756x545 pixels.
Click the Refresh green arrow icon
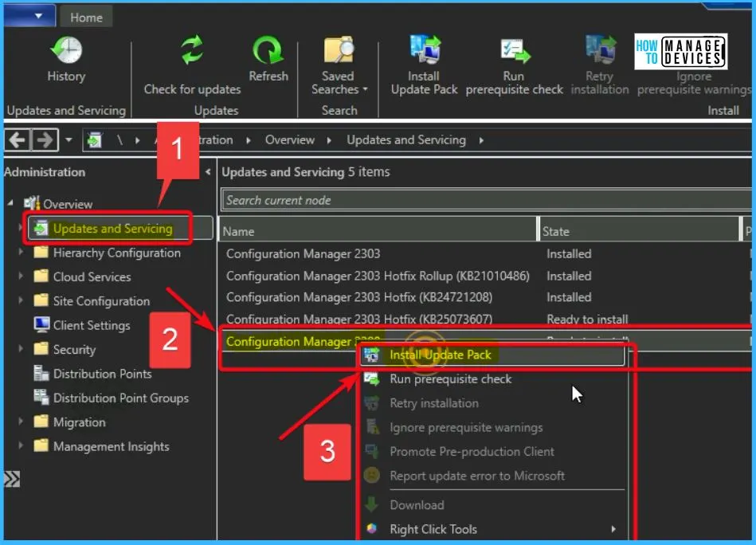[x=268, y=50]
